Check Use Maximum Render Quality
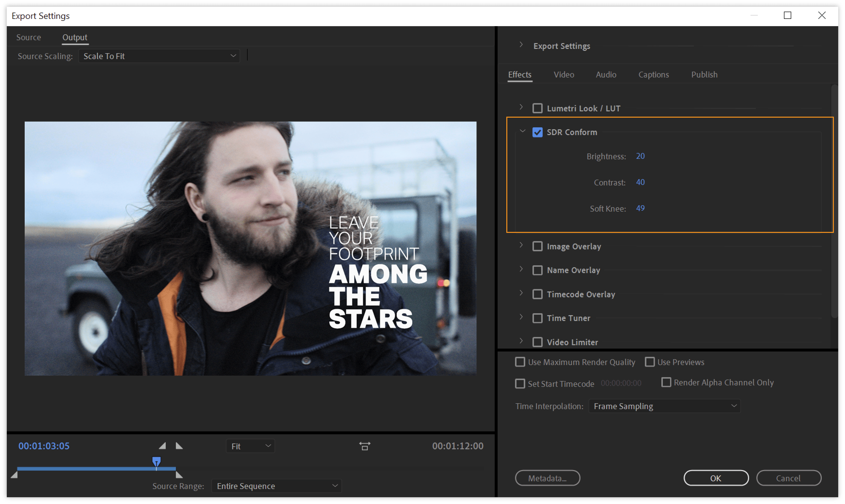 pos(520,362)
